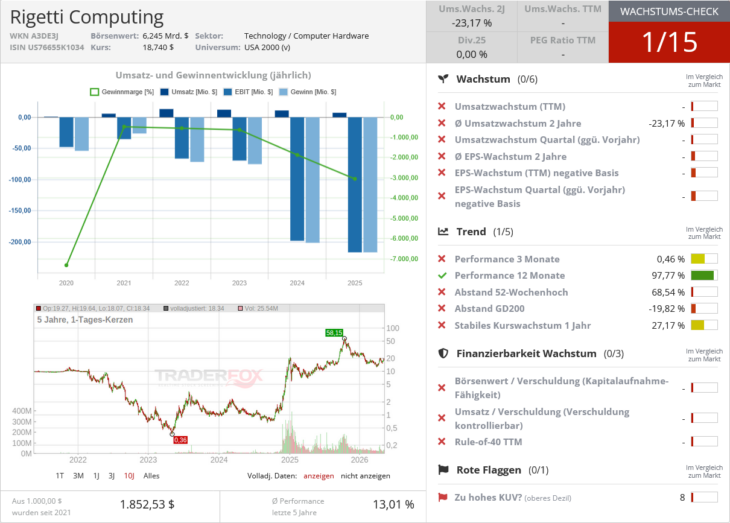Click the 13,01 % average performance value
The image size is (730, 523).
393,504
